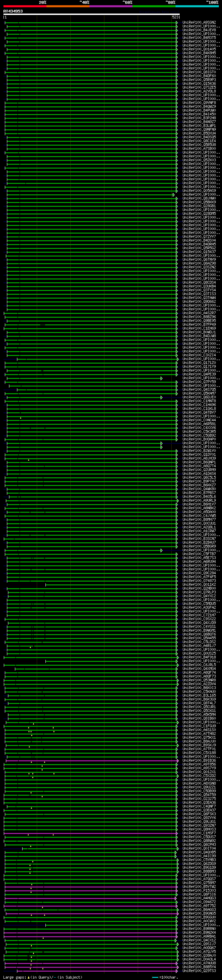
Task: Open hit UniRef100_B4PUW0
Action: coord(199,110)
